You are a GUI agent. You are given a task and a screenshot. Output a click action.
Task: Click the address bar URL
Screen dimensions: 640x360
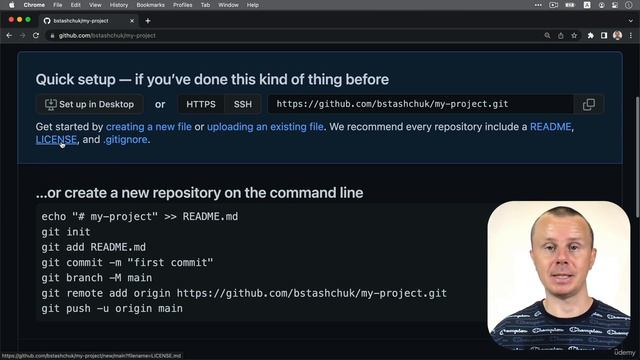tap(107, 36)
